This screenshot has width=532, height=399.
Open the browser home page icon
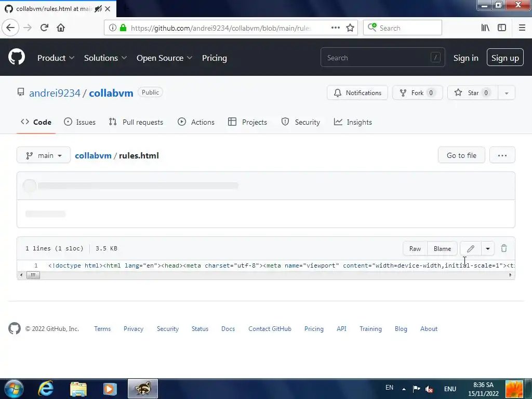coord(61,28)
